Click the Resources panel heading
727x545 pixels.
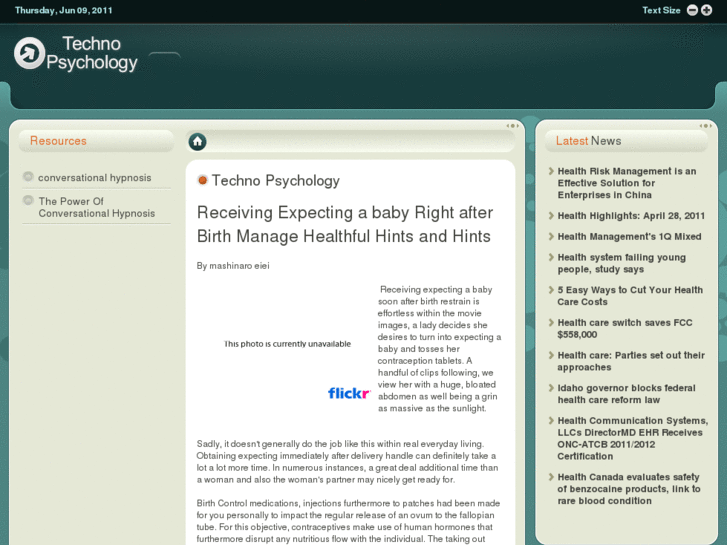(58, 141)
